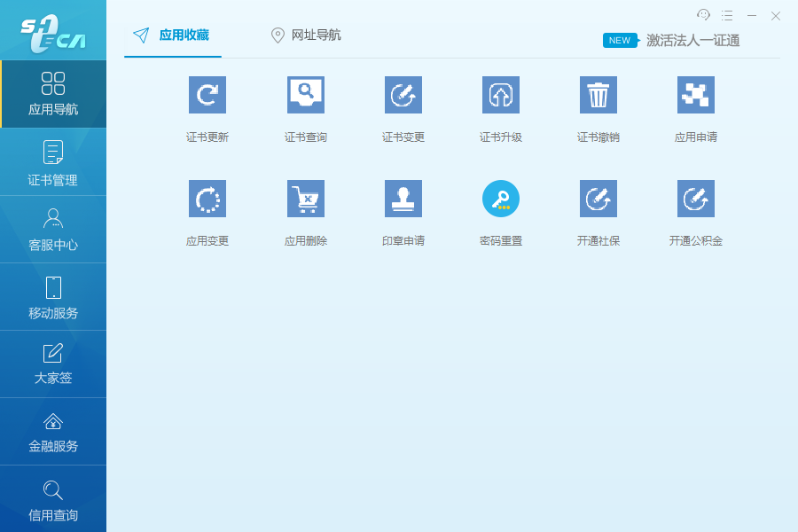Open the list menu icon near window controls
This screenshot has width=798, height=532.
pos(726,15)
